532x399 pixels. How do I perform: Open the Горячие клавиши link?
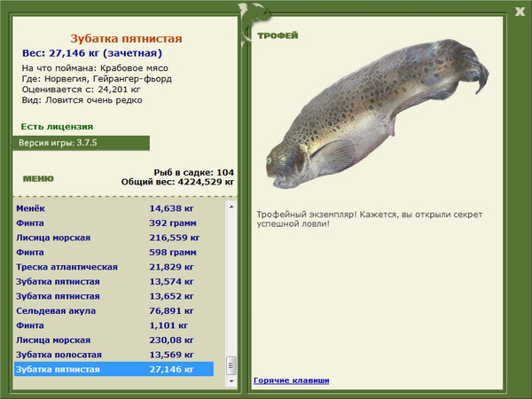(x=292, y=380)
